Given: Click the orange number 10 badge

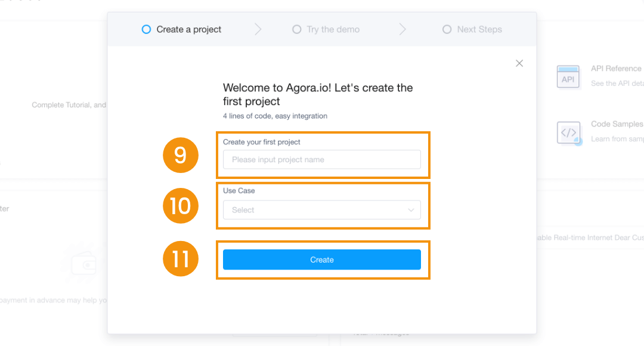Looking at the screenshot, I should (x=180, y=205).
